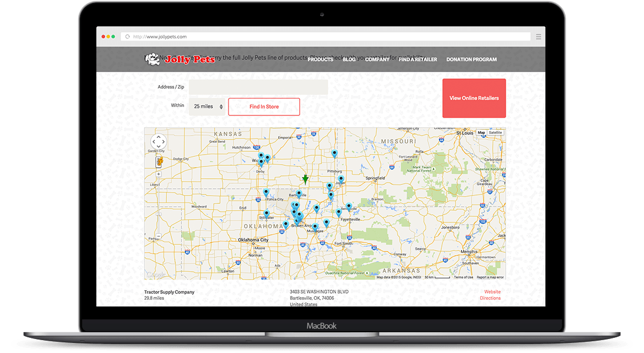The image size is (644, 353).
Task: Pan the map up with the arrow
Action: pyautogui.click(x=158, y=137)
